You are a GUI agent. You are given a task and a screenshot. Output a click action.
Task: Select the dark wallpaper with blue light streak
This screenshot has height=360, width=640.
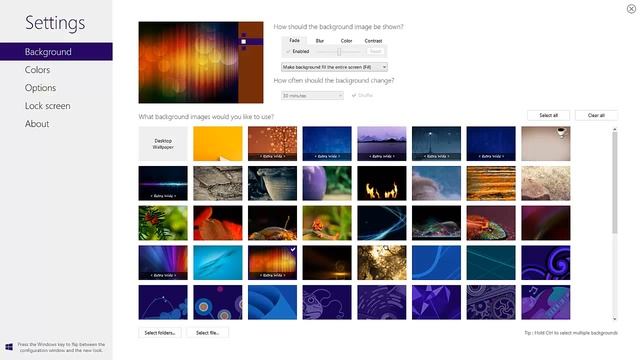(163, 183)
